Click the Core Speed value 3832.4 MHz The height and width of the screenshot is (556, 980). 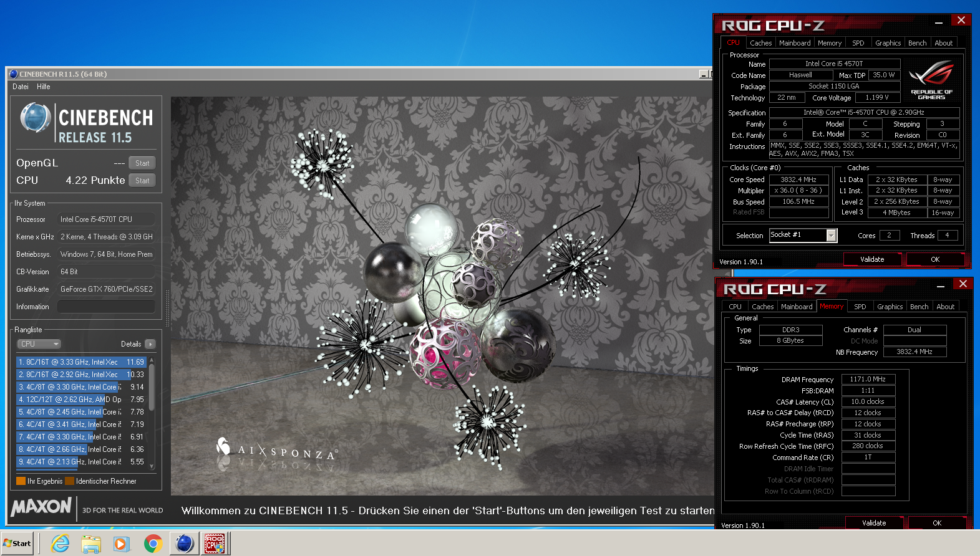coord(798,180)
